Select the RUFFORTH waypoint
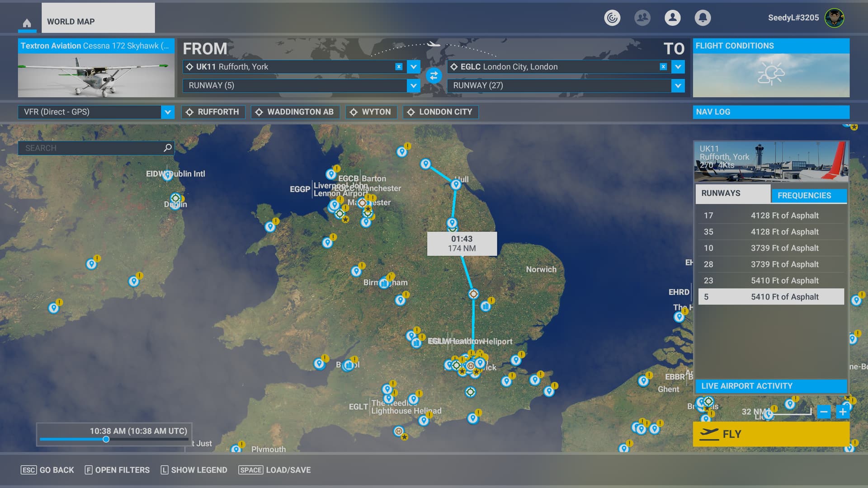 pyautogui.click(x=213, y=112)
